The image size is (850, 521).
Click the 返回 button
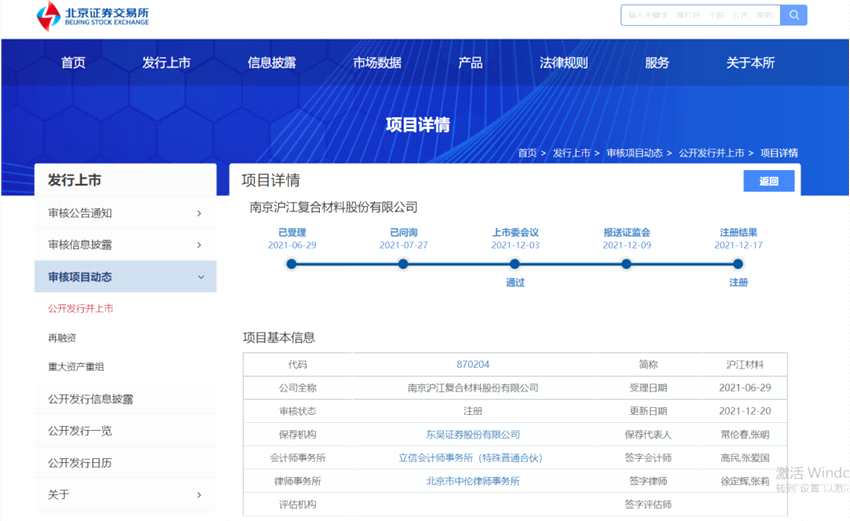point(769,181)
